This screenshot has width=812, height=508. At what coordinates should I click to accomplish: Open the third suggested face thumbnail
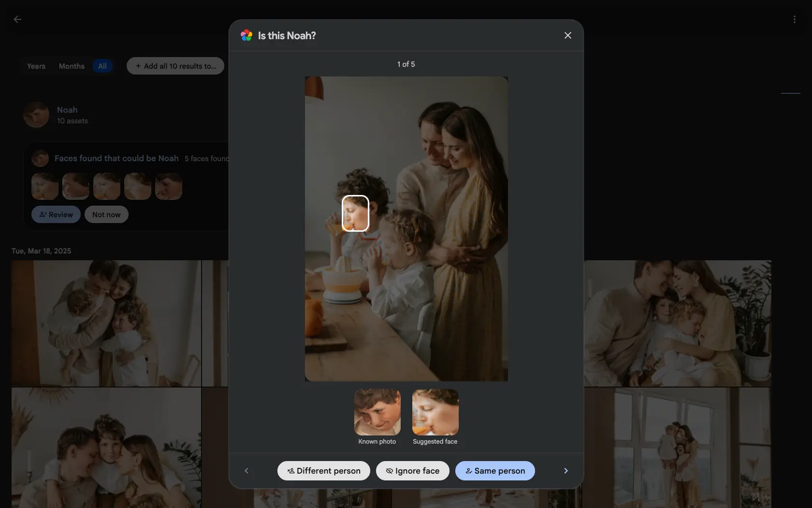(x=107, y=186)
